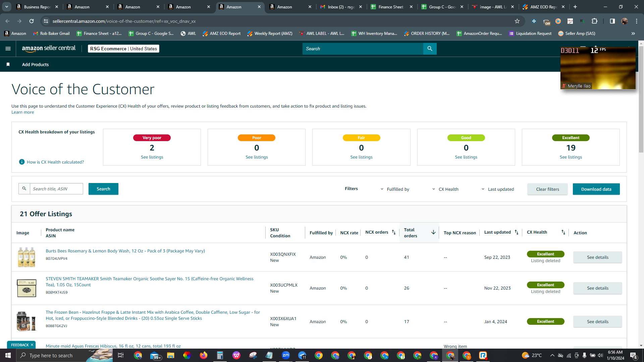Go back with the browser back arrow

7,21
